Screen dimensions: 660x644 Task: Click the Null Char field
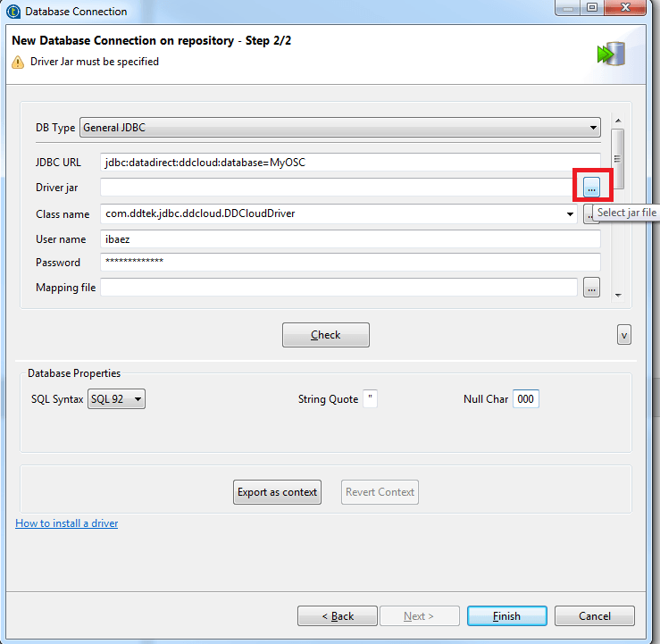(x=526, y=399)
